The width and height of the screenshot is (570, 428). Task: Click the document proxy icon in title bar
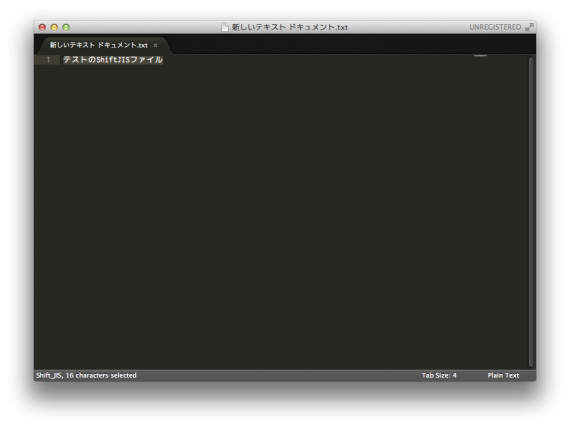point(225,27)
